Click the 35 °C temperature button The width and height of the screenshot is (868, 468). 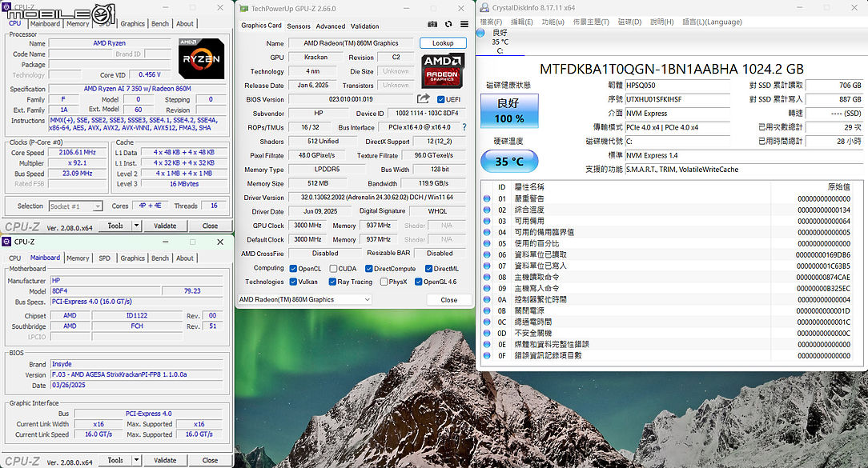click(x=509, y=162)
